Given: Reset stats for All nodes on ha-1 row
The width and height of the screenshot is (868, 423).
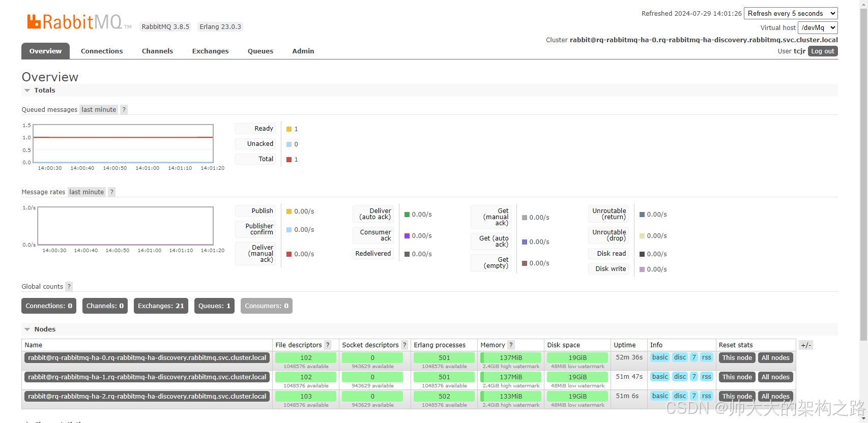Looking at the screenshot, I should click(775, 377).
